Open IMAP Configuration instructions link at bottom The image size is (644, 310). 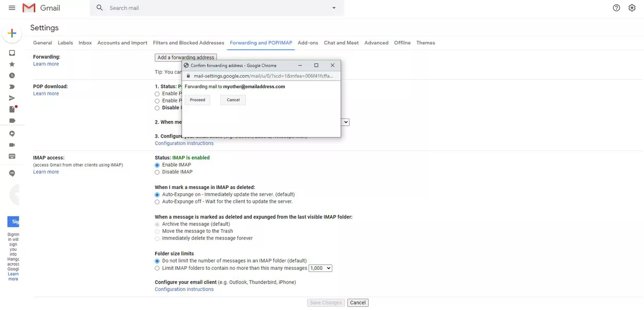point(184,289)
